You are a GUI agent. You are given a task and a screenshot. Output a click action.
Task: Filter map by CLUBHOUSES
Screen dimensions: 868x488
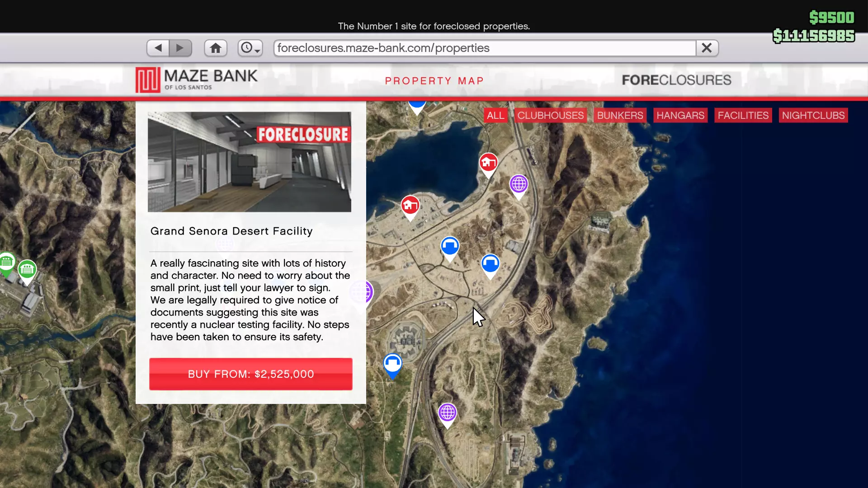click(550, 115)
